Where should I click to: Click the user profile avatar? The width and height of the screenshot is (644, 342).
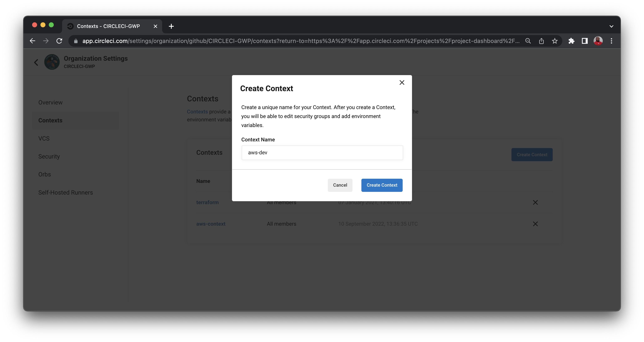click(598, 41)
